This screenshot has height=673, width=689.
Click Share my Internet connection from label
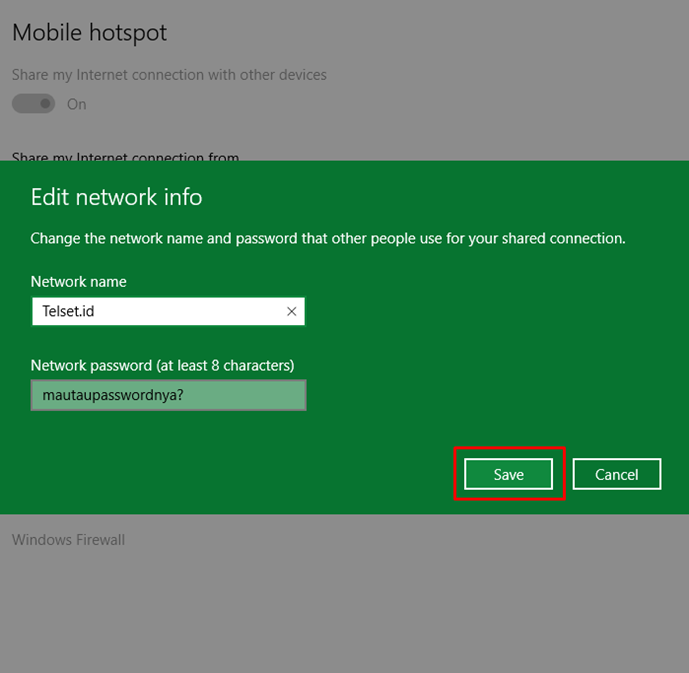[x=125, y=157]
